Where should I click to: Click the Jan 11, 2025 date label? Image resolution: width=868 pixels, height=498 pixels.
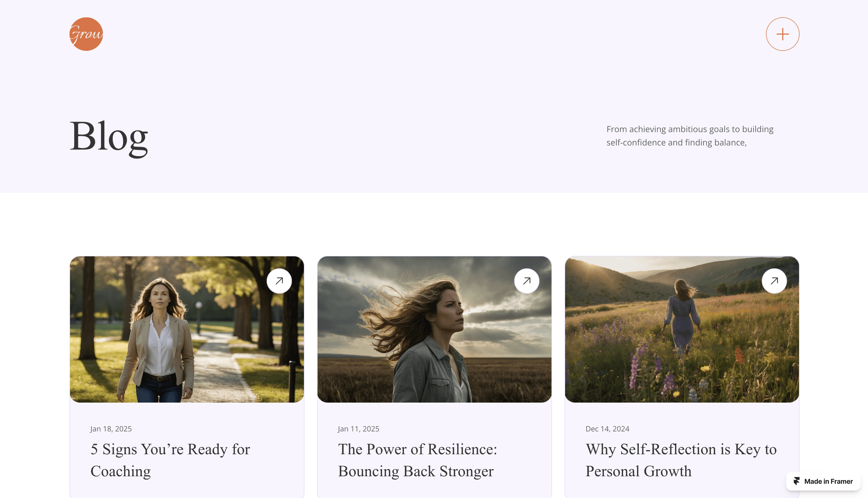coord(358,429)
